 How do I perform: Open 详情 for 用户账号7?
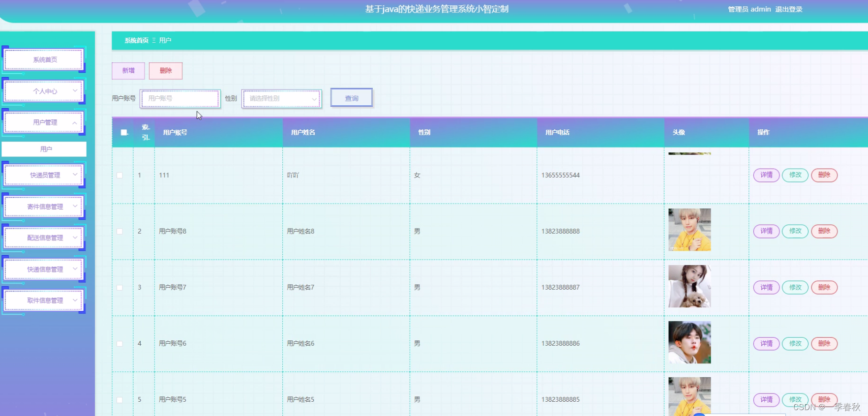coord(766,287)
